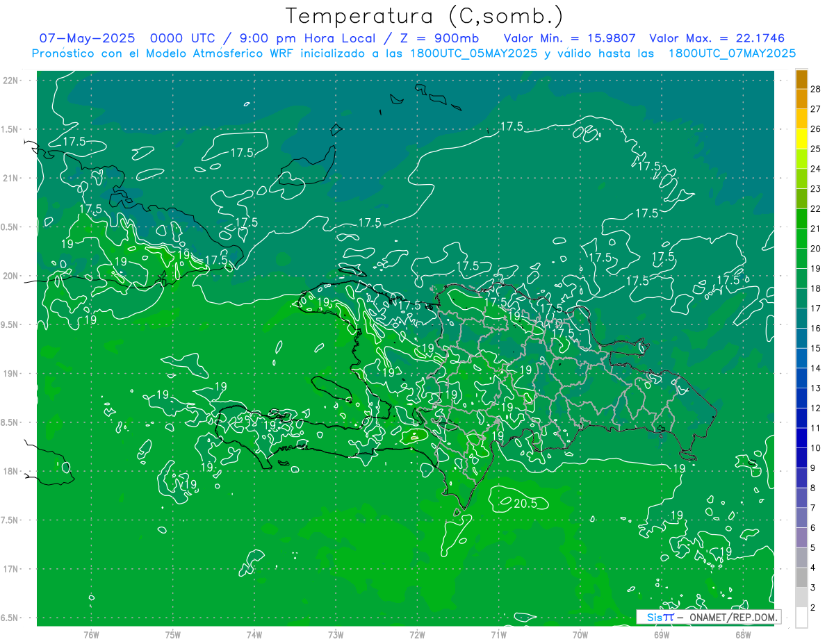Click 'Valor Max. = 22.1746' value
The width and height of the screenshot is (834, 644).
717,38
